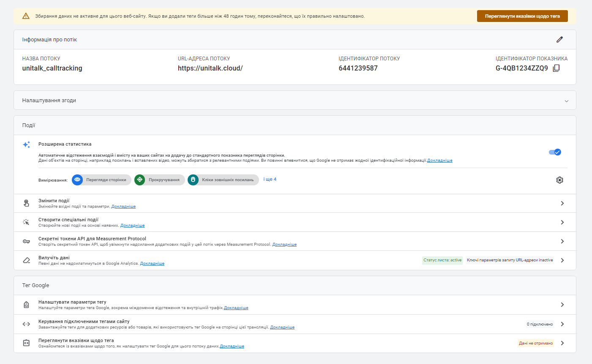This screenshot has height=364, width=592.
Task: Click the Дані не отримано status badge
Action: (535, 343)
